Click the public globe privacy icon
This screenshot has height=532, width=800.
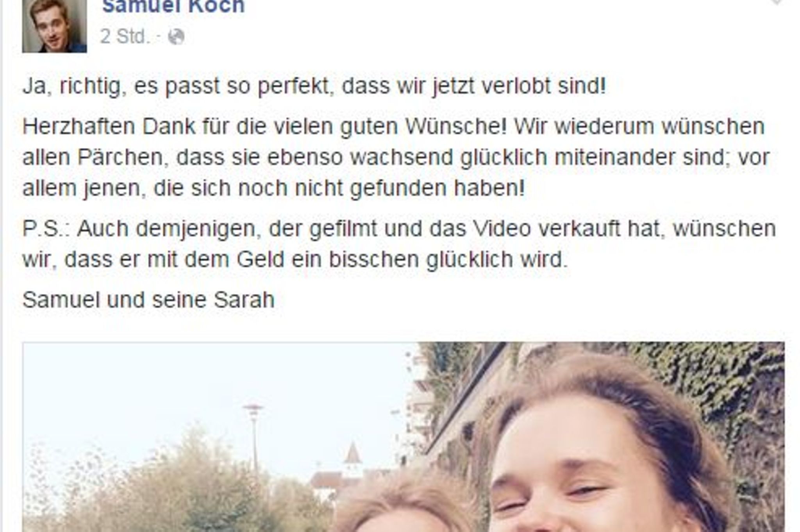[x=176, y=37]
